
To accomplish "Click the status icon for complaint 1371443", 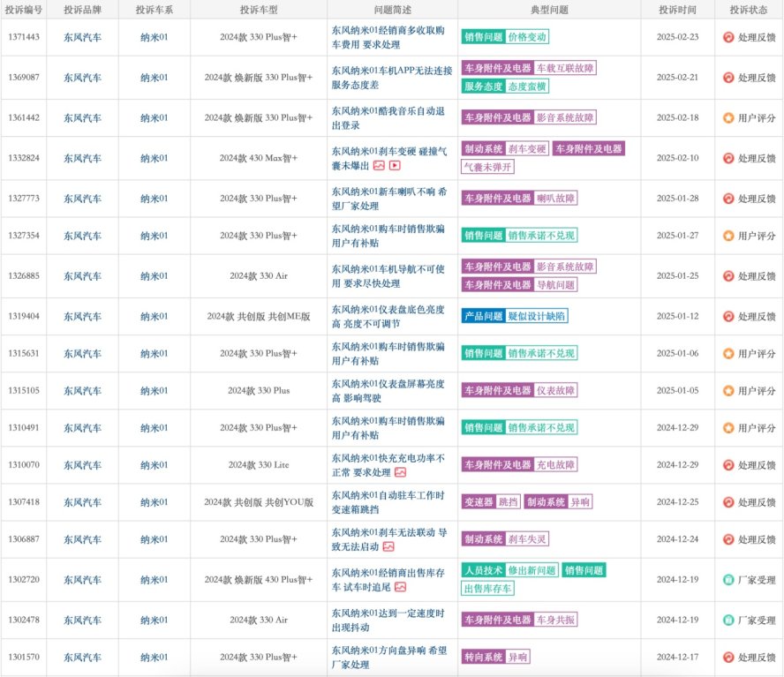I will [x=728, y=37].
